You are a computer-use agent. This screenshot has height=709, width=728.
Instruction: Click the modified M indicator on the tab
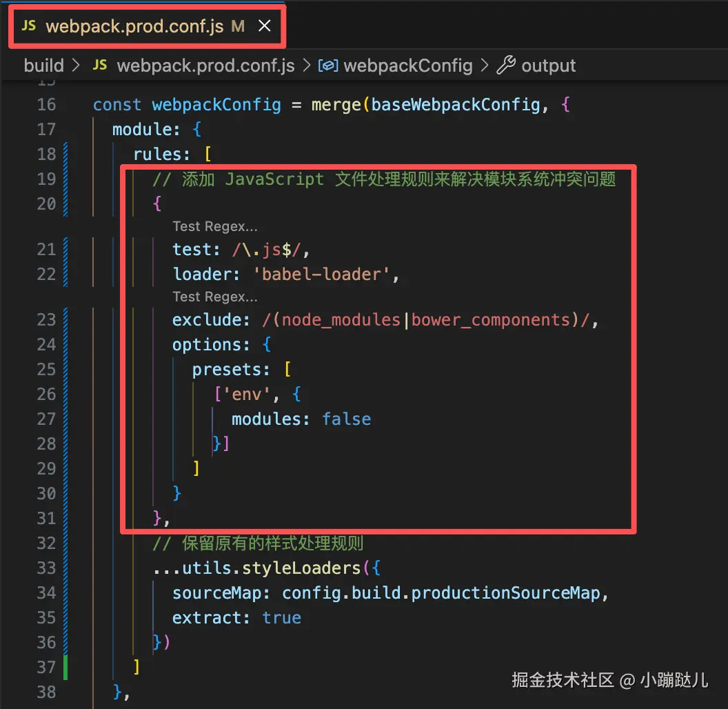pos(238,26)
